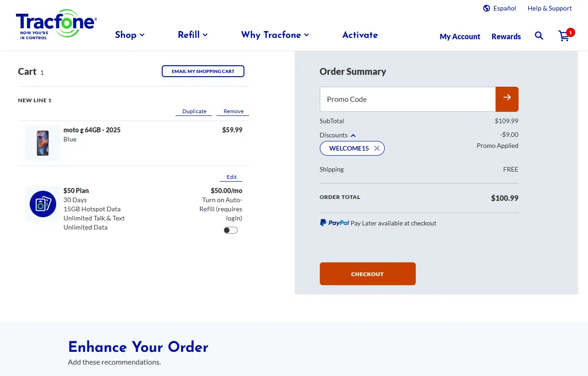Remove the WELCOME15 promo code
Image resolution: width=588 pixels, height=376 pixels.
(x=377, y=148)
